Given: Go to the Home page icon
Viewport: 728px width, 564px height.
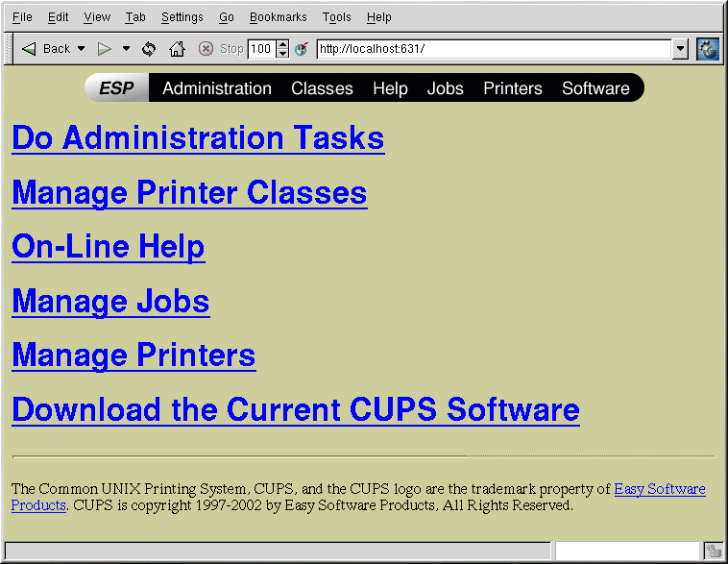Looking at the screenshot, I should pos(177,49).
